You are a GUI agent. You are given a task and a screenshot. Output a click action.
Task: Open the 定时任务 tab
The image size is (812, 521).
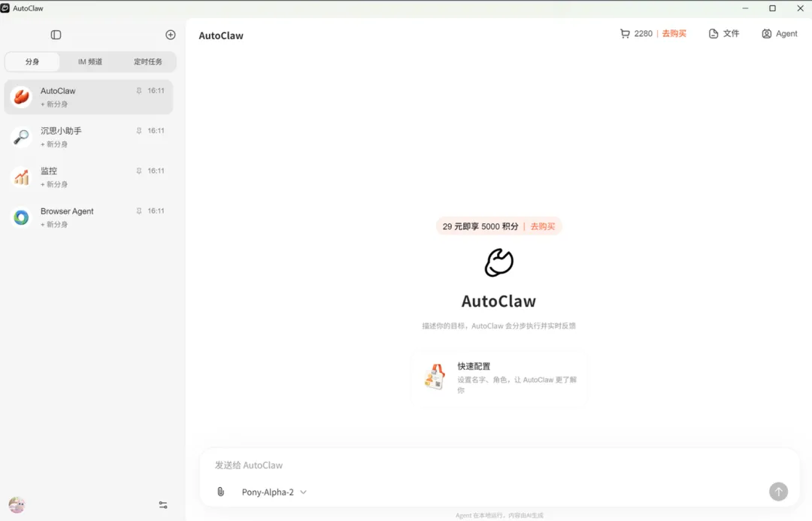(148, 62)
